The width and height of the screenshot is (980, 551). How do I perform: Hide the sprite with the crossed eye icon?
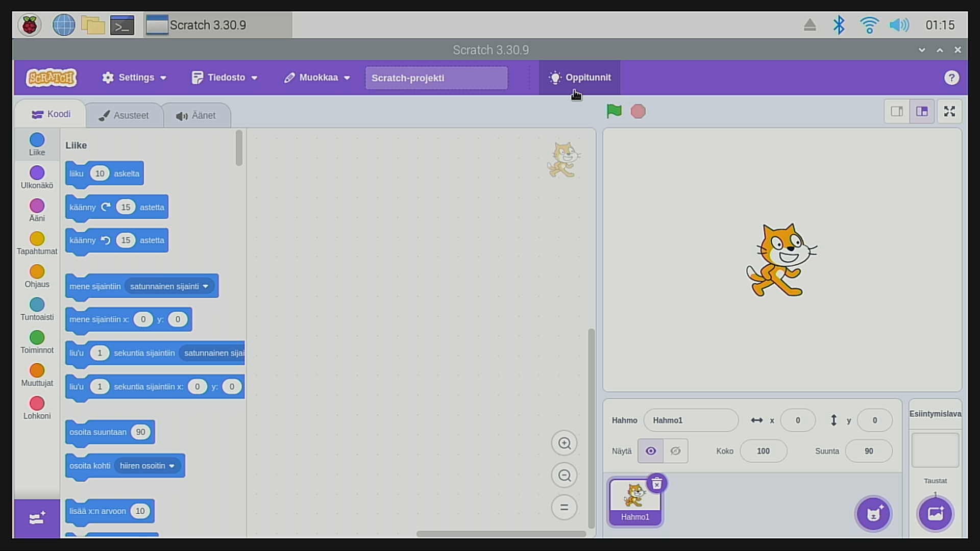pos(675,451)
